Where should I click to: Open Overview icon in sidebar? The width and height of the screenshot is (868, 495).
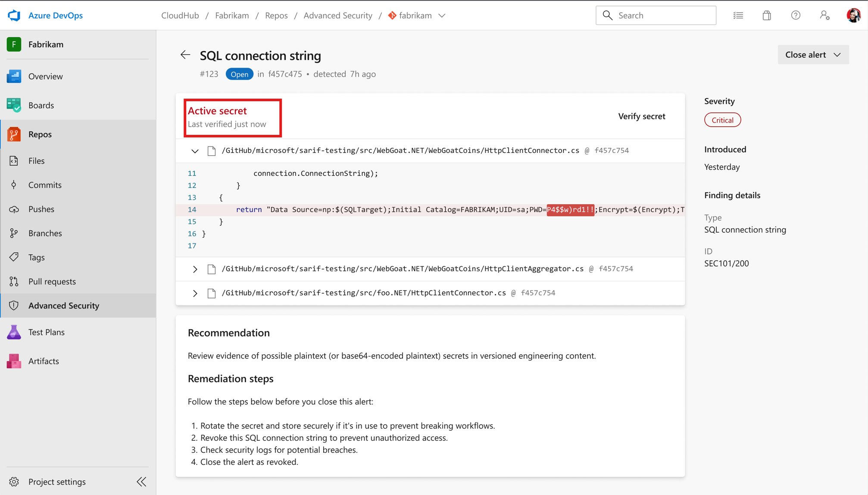(14, 76)
